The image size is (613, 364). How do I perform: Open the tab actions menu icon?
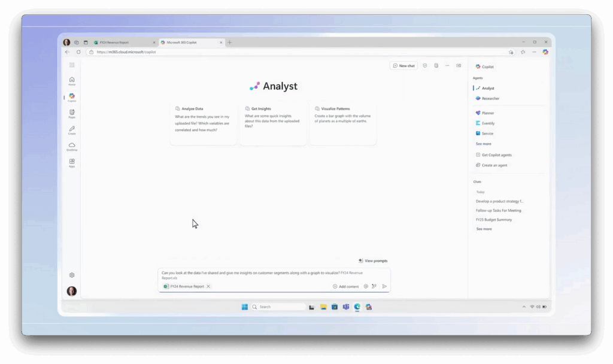[86, 43]
